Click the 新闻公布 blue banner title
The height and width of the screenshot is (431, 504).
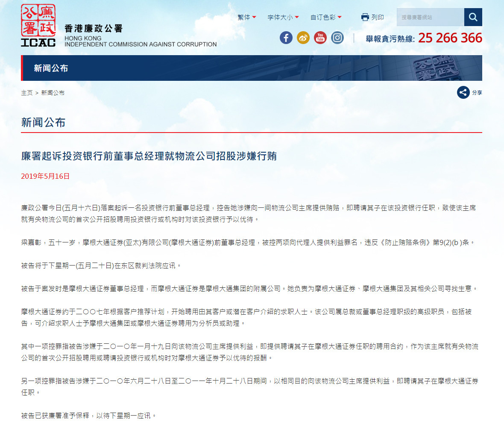[51, 68]
